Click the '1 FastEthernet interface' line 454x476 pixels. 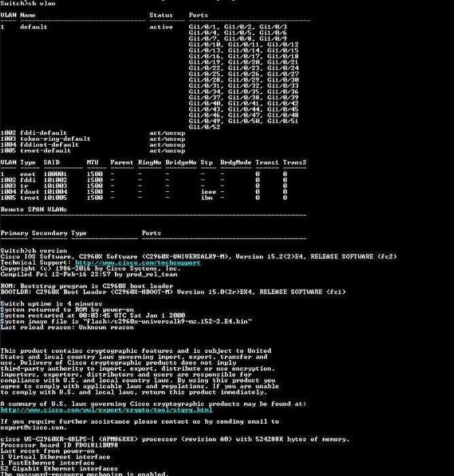pyautogui.click(x=48, y=463)
